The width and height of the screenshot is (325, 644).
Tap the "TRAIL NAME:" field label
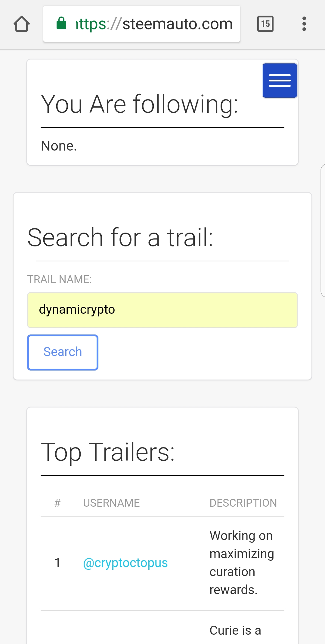tap(60, 279)
